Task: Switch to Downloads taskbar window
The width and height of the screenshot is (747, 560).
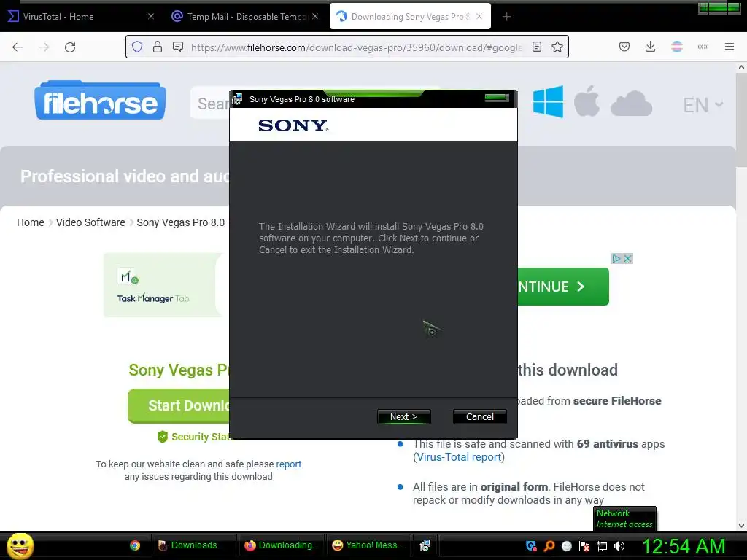Action: pos(194,545)
